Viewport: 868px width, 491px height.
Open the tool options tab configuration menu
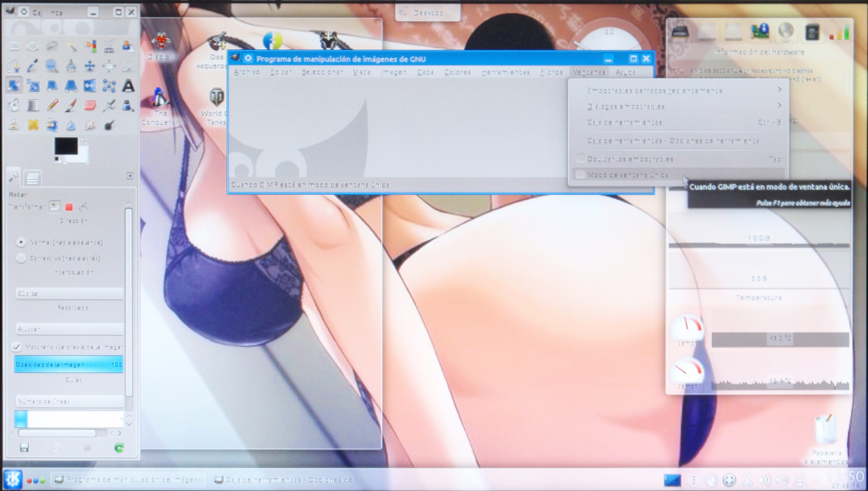tap(130, 176)
